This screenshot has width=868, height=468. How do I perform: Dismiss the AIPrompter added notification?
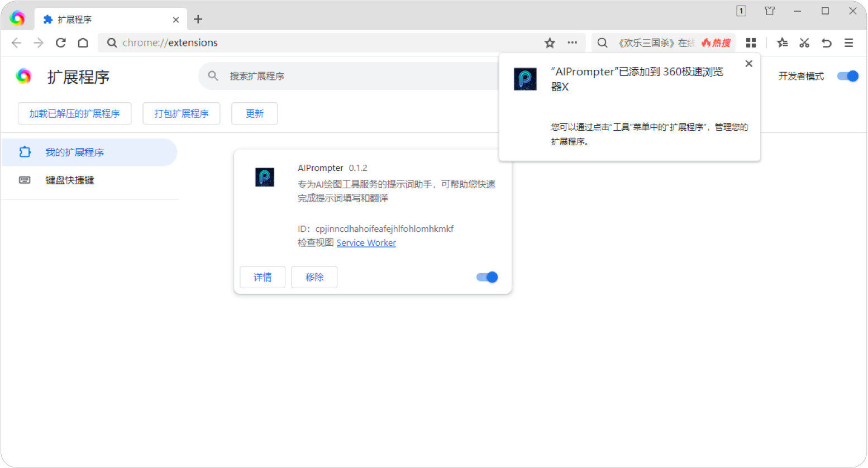749,64
